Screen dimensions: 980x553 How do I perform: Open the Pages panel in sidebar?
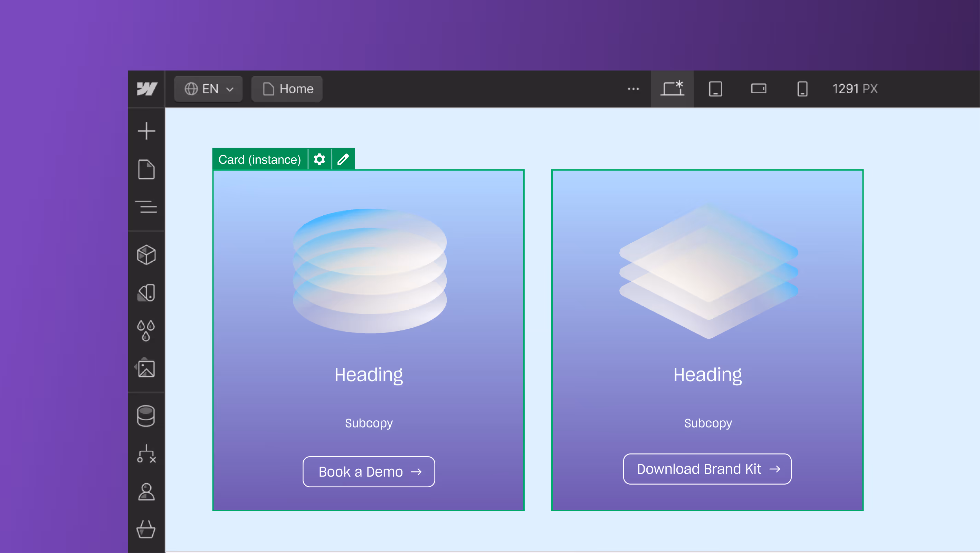(x=146, y=169)
